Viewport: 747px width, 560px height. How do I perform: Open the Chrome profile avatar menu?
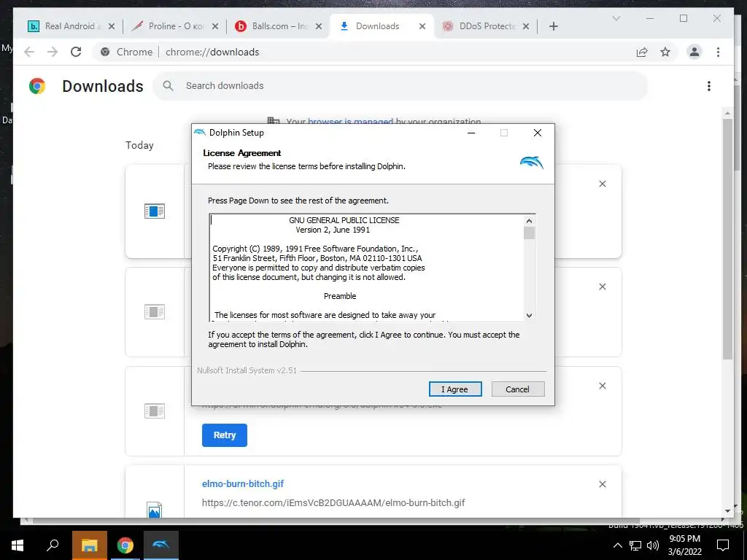pos(694,52)
